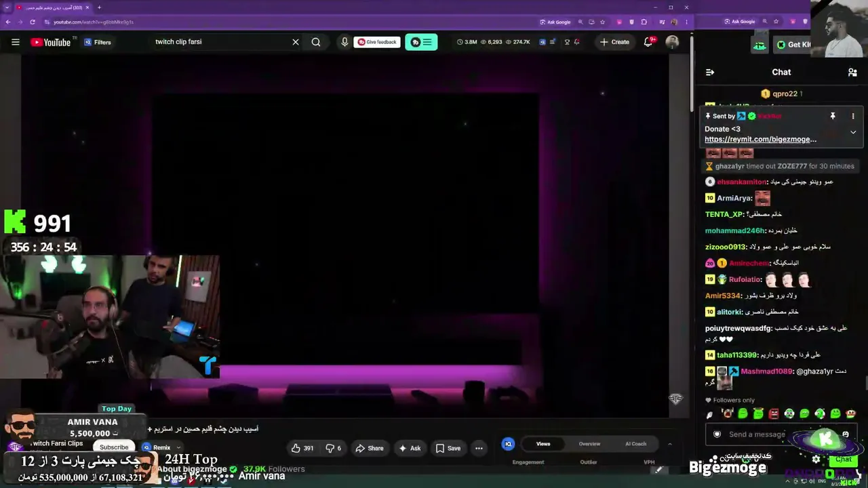Collapse the Kick chat panel arrow icon
868x488 pixels.
coord(710,73)
